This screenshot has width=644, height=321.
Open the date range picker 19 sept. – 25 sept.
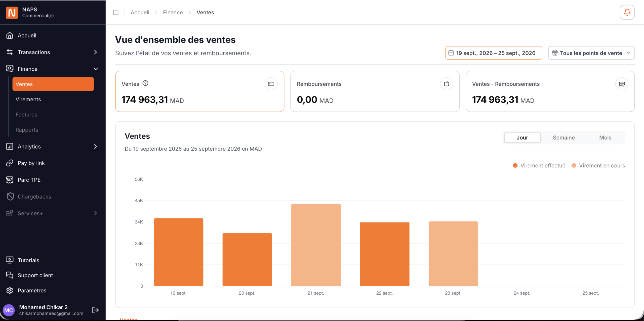click(x=494, y=53)
